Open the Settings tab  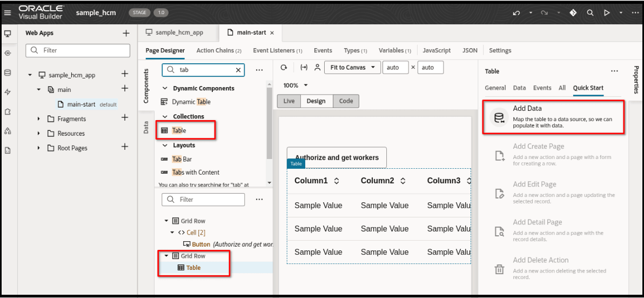[x=500, y=50]
